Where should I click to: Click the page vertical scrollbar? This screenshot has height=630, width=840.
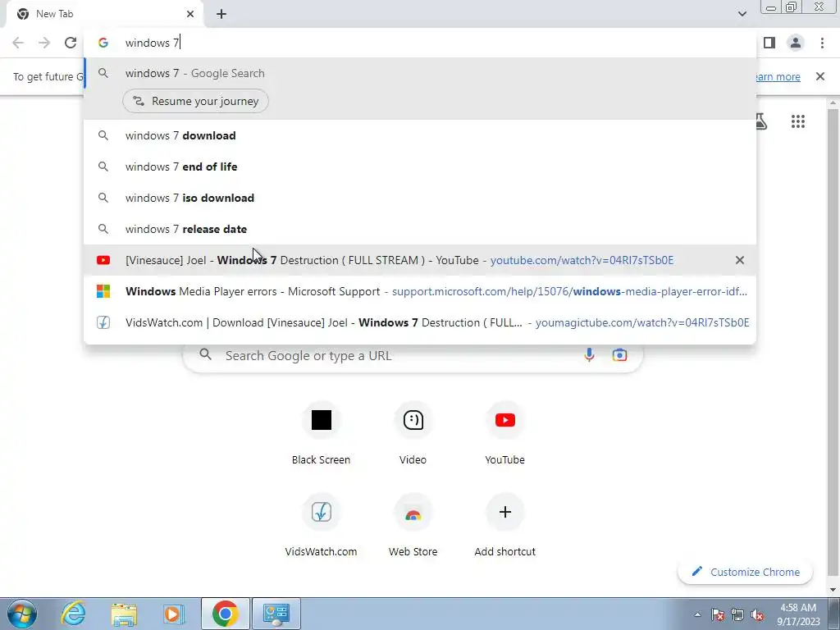[x=833, y=343]
